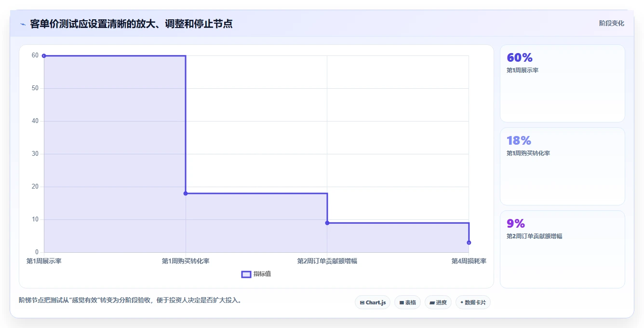
Task: Select the 进度 tag
Action: point(438,302)
